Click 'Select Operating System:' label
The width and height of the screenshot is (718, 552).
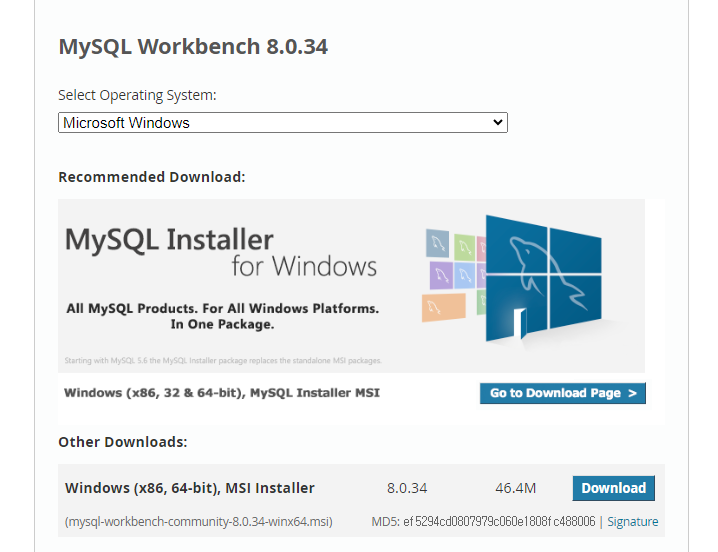tap(137, 95)
